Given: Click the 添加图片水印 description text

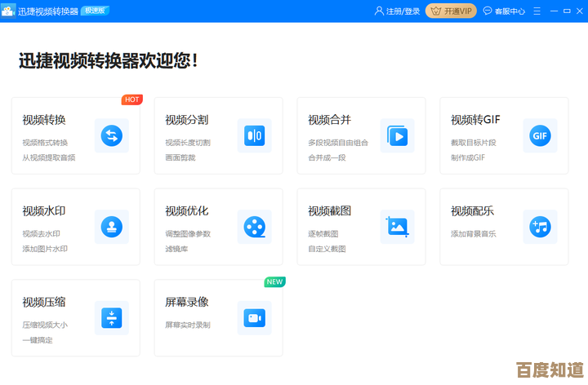Looking at the screenshot, I should point(45,249).
